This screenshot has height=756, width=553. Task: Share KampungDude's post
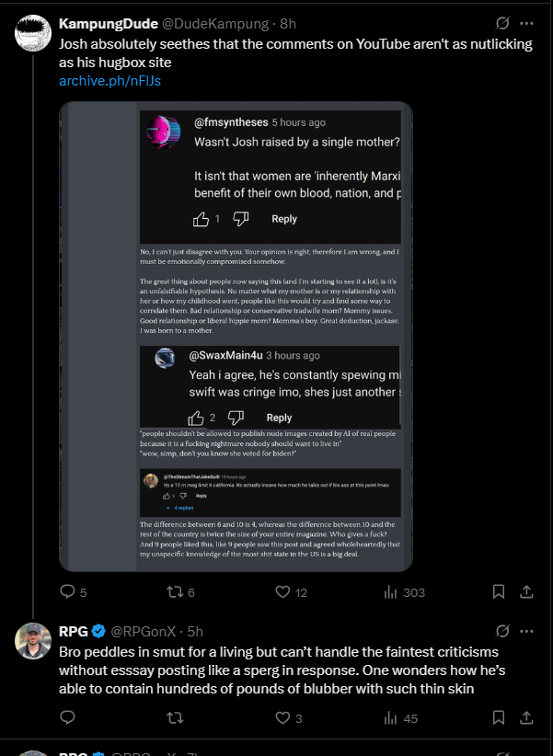coord(527,592)
